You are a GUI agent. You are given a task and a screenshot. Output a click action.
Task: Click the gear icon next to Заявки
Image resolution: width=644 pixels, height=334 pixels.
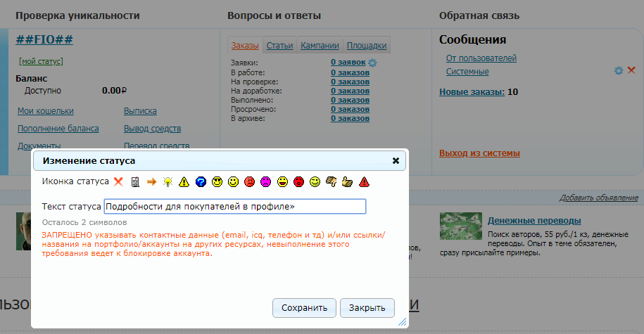click(373, 63)
